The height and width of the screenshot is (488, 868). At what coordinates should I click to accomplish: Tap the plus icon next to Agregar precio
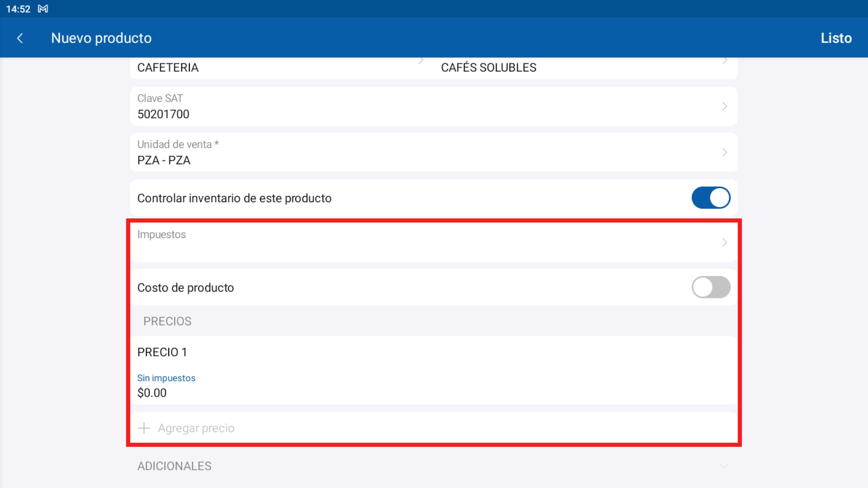coord(144,427)
